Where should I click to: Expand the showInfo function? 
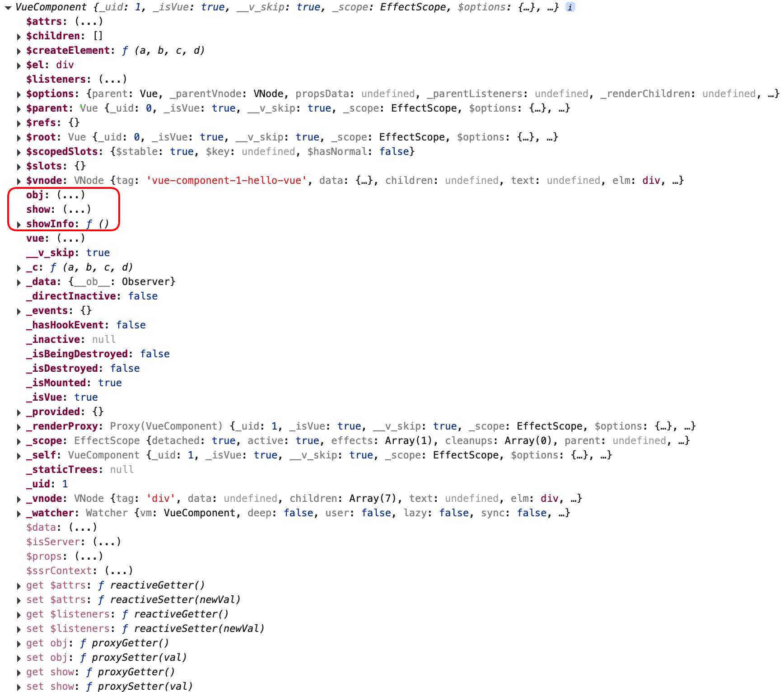tap(19, 224)
